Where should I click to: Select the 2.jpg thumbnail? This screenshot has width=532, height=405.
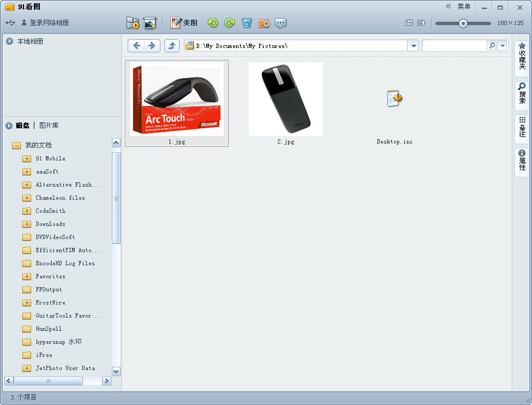tap(285, 99)
